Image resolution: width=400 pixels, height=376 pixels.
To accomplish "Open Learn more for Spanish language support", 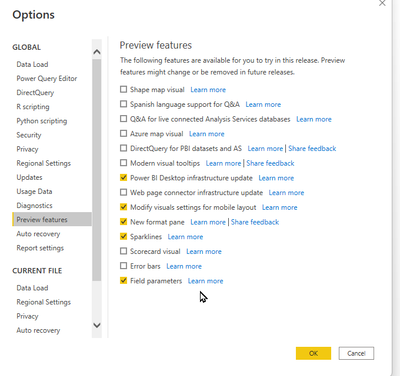I will (x=263, y=104).
